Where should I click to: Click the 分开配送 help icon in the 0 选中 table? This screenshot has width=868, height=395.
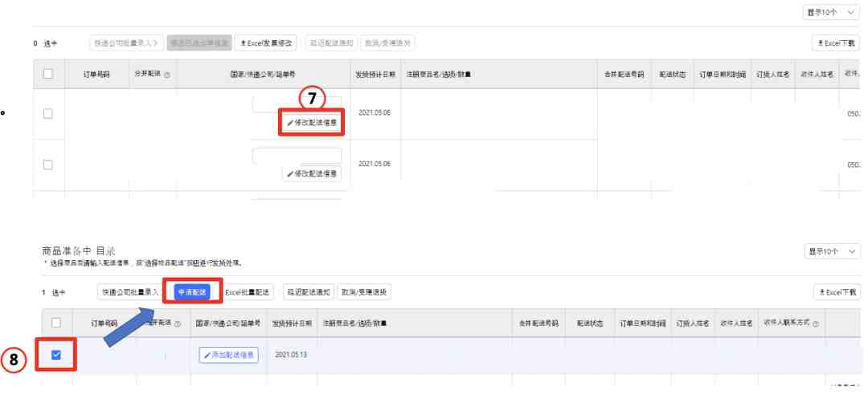click(167, 75)
